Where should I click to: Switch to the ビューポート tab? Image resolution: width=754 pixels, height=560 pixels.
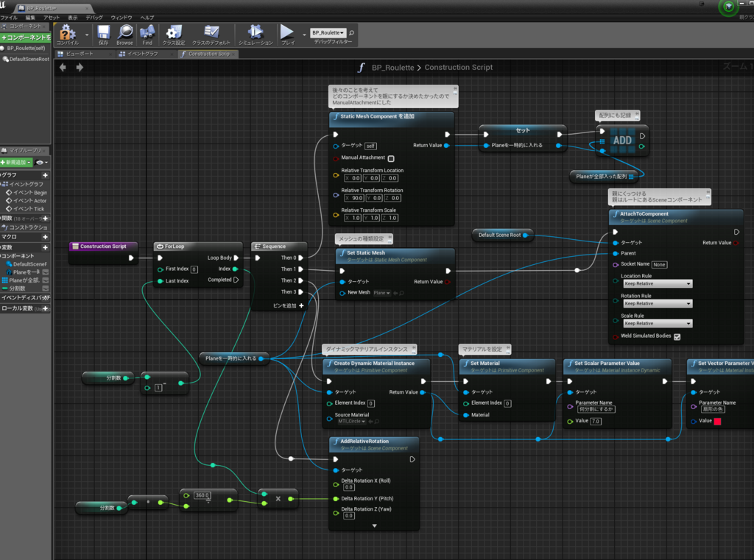click(80, 54)
